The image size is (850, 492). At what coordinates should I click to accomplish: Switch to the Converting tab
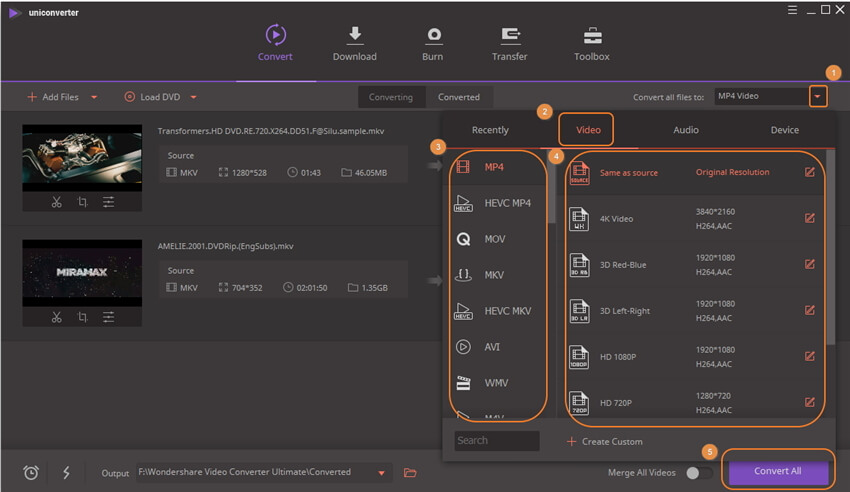point(391,97)
